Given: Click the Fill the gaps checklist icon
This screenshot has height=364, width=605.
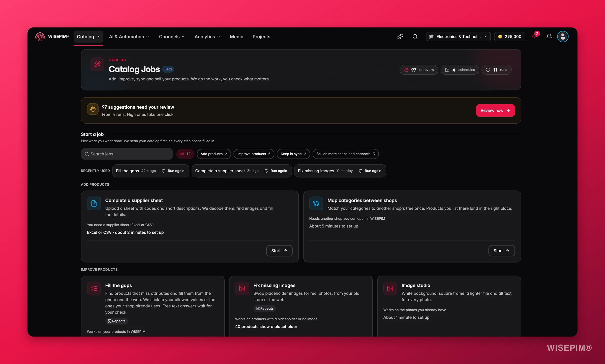Looking at the screenshot, I should 94,288.
